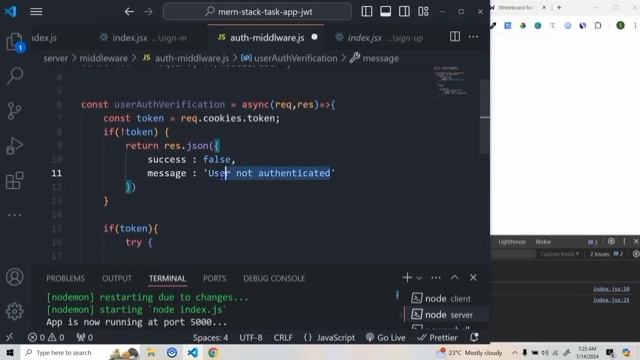
Task: Click line number 11 in the gutter
Action: pyautogui.click(x=57, y=173)
